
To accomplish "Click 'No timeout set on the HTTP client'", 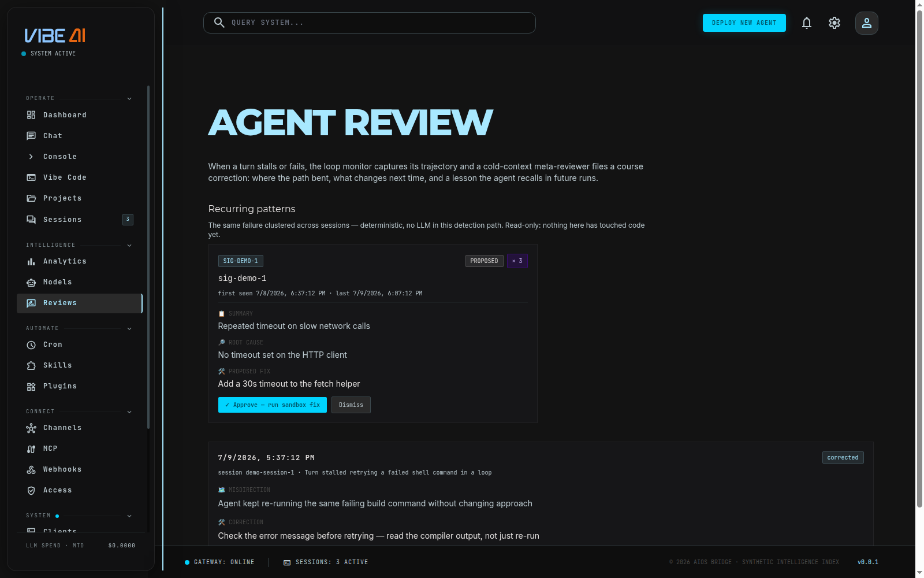I will click(282, 355).
